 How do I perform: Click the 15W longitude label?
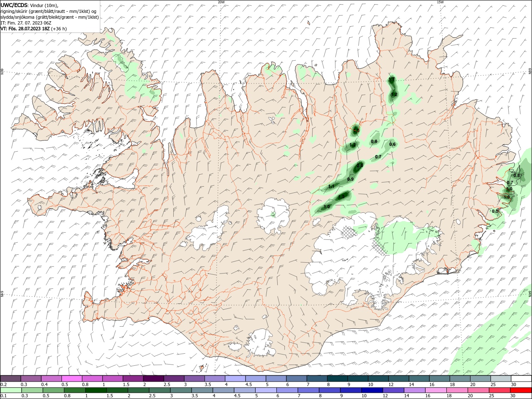(x=441, y=2)
